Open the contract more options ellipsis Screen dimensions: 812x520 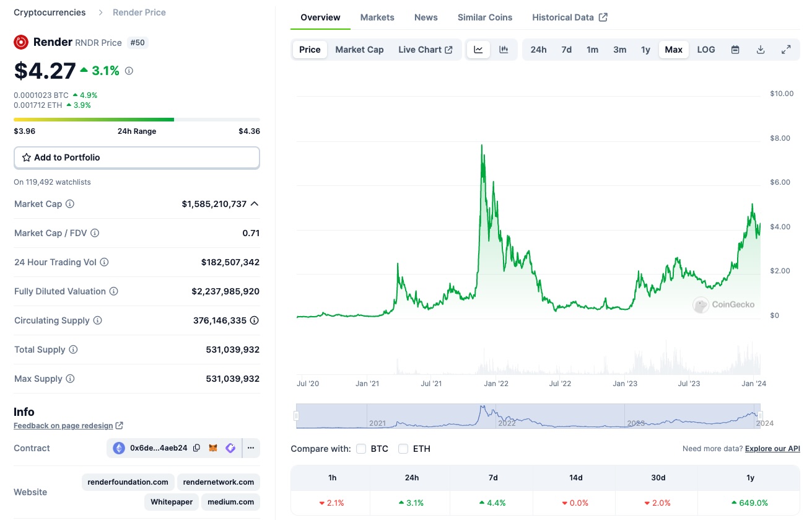[x=251, y=448]
